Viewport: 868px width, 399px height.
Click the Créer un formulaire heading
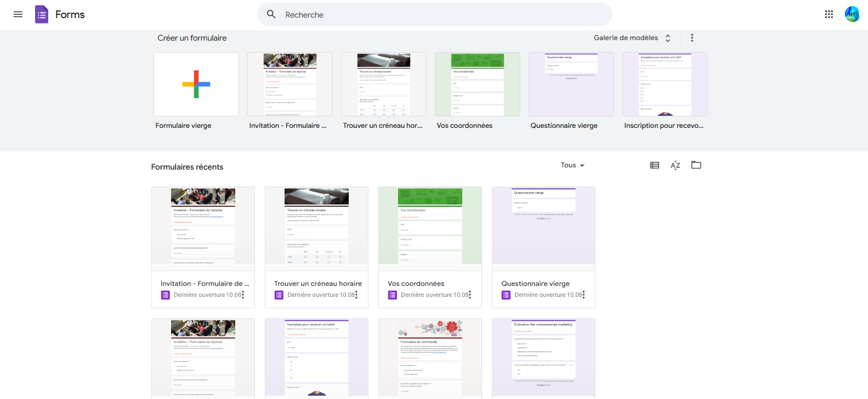[192, 38]
